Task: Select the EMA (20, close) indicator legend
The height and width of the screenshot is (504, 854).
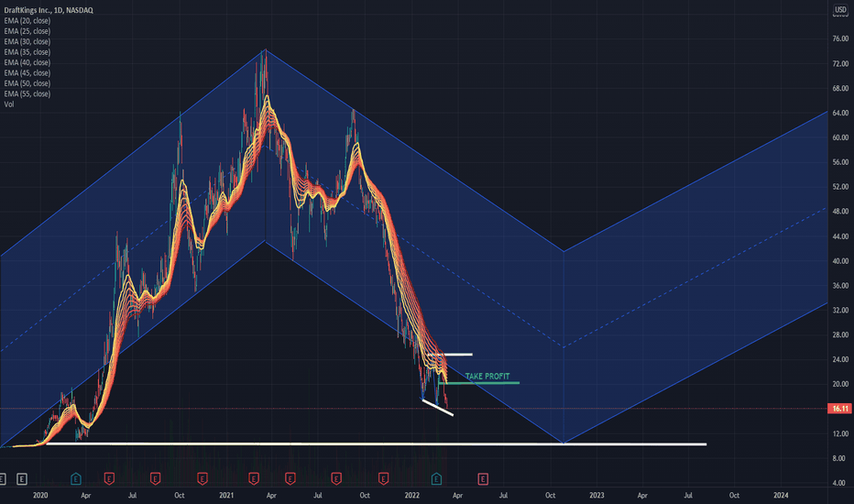Action: (27, 21)
